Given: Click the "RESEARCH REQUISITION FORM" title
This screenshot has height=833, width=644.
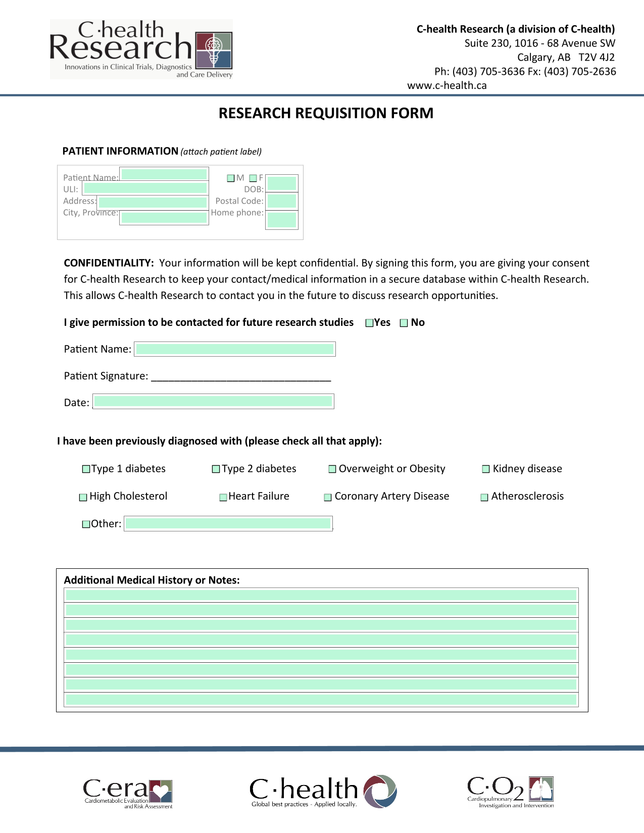Looking at the screenshot, I should click(x=326, y=113).
